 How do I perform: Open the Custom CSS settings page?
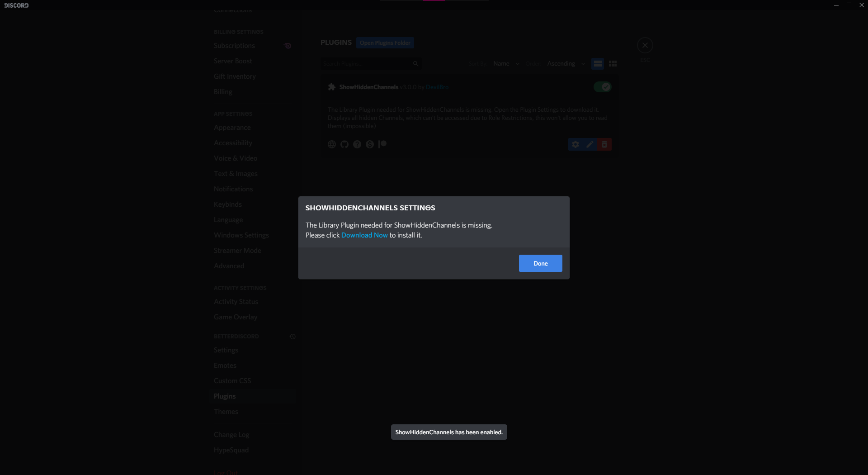(x=232, y=380)
